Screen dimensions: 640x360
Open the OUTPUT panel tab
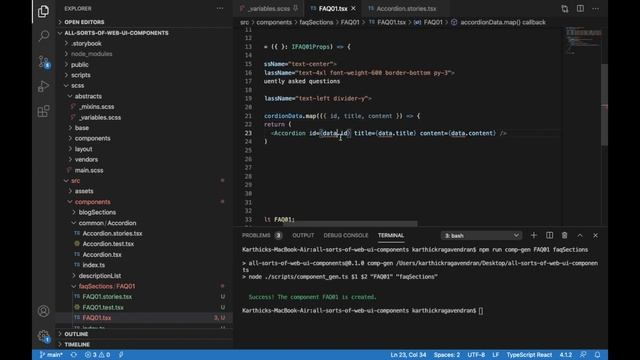point(303,236)
